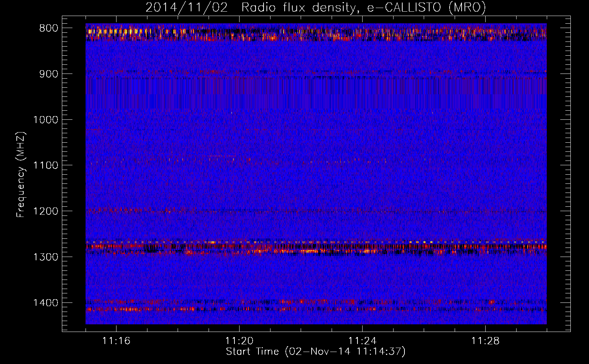Select the 1000 frequency tick label
Viewport: 589px width, 364px height.
point(46,120)
